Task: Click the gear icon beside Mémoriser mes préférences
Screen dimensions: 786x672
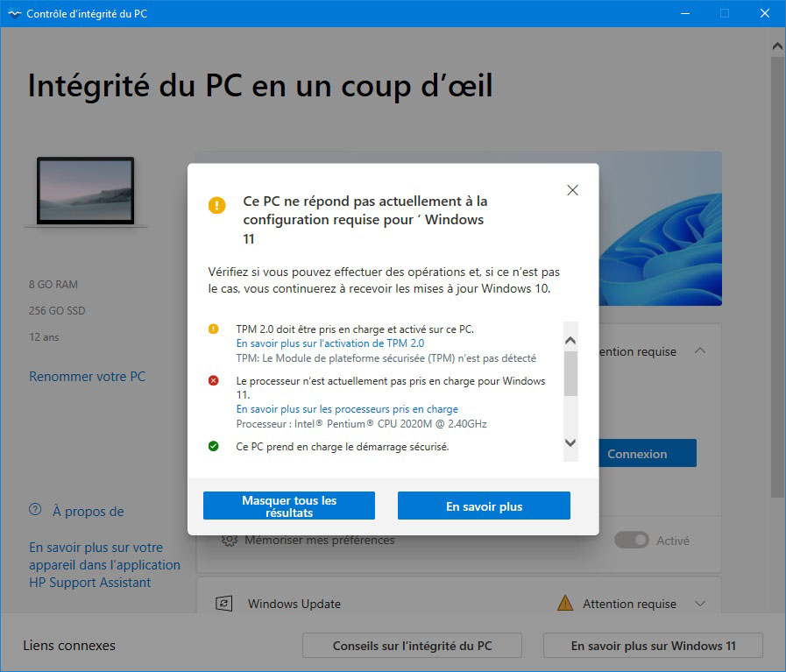Action: point(229,541)
